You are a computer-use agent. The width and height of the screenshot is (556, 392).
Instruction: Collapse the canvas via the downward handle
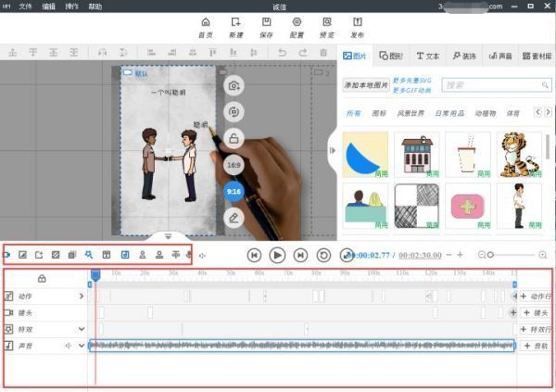[x=169, y=236]
